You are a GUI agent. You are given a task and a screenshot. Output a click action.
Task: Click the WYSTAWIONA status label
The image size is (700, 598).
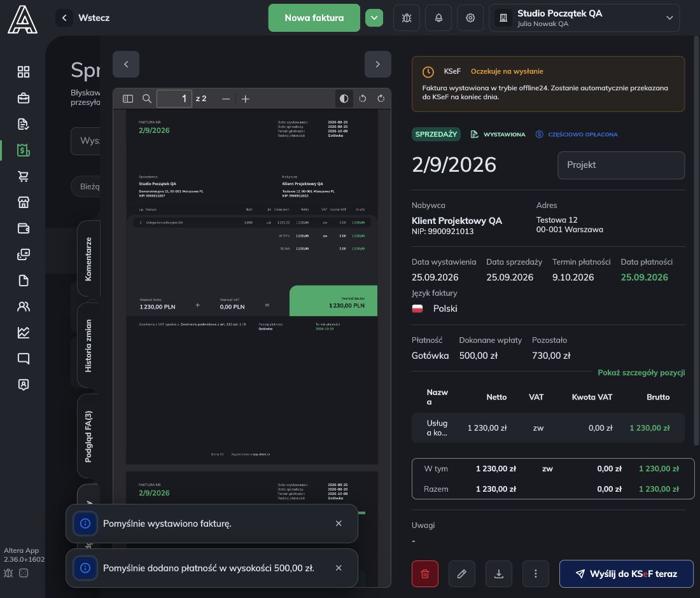pyautogui.click(x=498, y=134)
